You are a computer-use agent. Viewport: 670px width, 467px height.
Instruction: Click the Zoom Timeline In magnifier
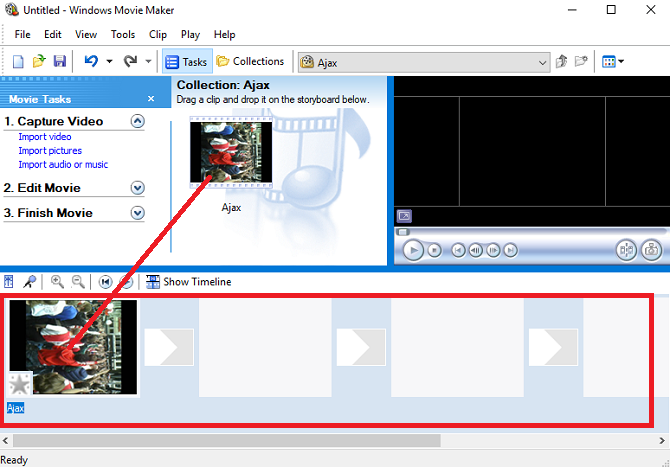[x=57, y=282]
